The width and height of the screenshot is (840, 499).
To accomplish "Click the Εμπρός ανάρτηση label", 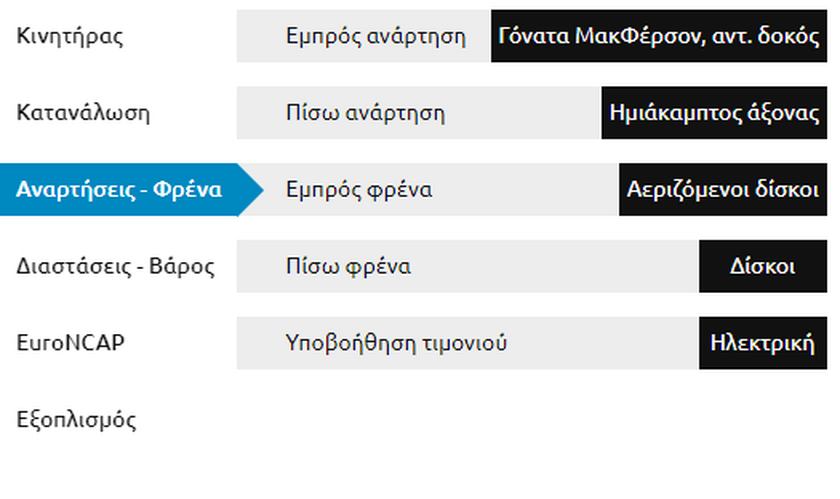I will [375, 37].
